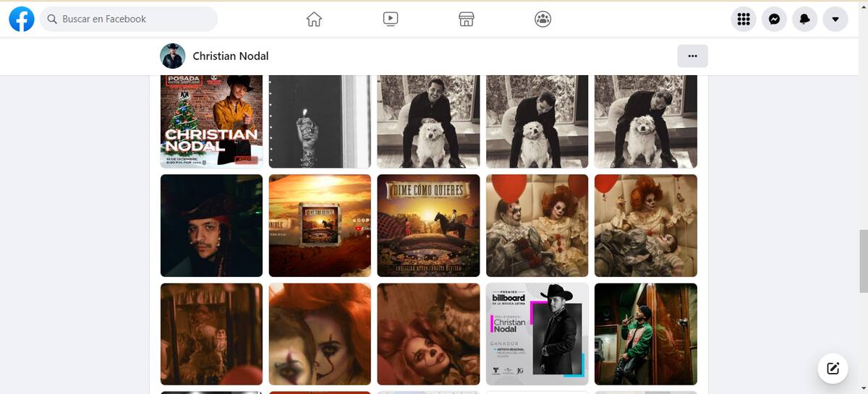Open the Christian Nodal page name link
The image size is (868, 394).
(x=230, y=56)
